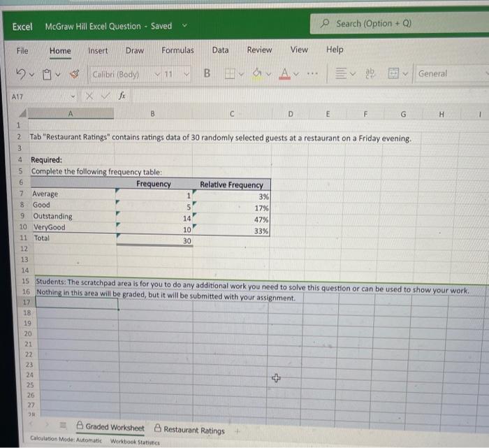Expand the alignment options arrow
Viewport: 489px width, 448px height.
(x=353, y=74)
